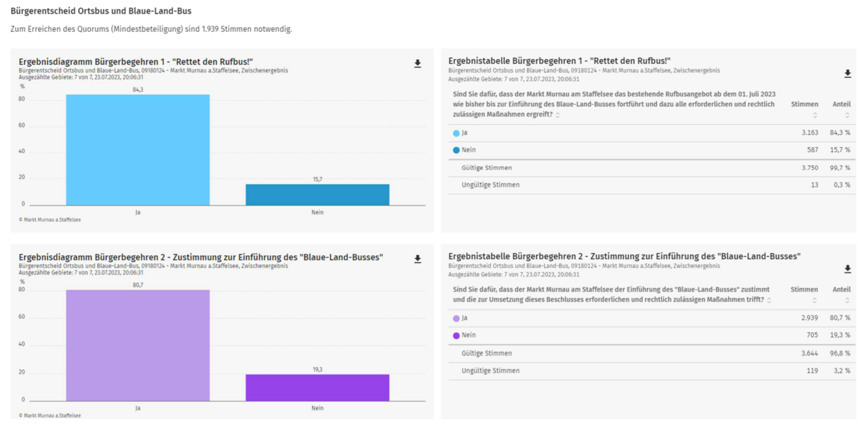Sort Rufbus table by Anteil column

tap(847, 115)
